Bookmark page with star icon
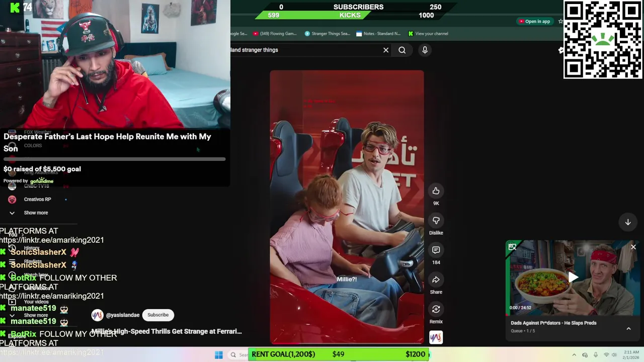 tap(560, 21)
